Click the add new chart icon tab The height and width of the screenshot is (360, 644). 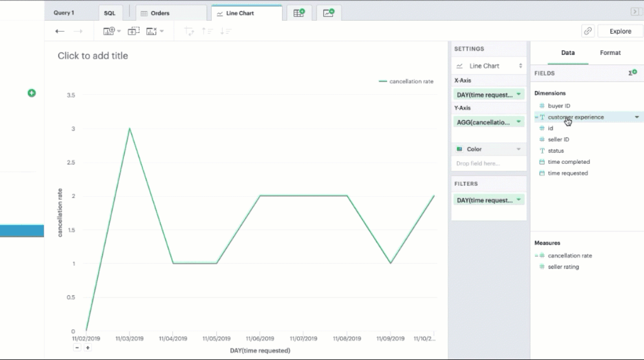(x=329, y=13)
